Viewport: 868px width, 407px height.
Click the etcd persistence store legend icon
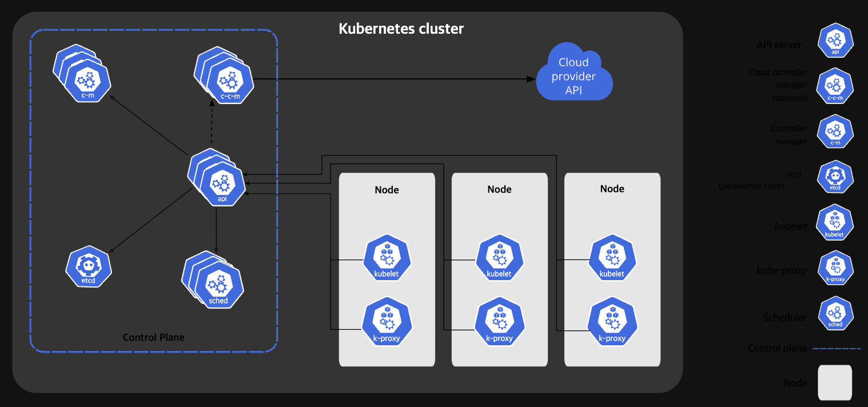[x=835, y=178]
